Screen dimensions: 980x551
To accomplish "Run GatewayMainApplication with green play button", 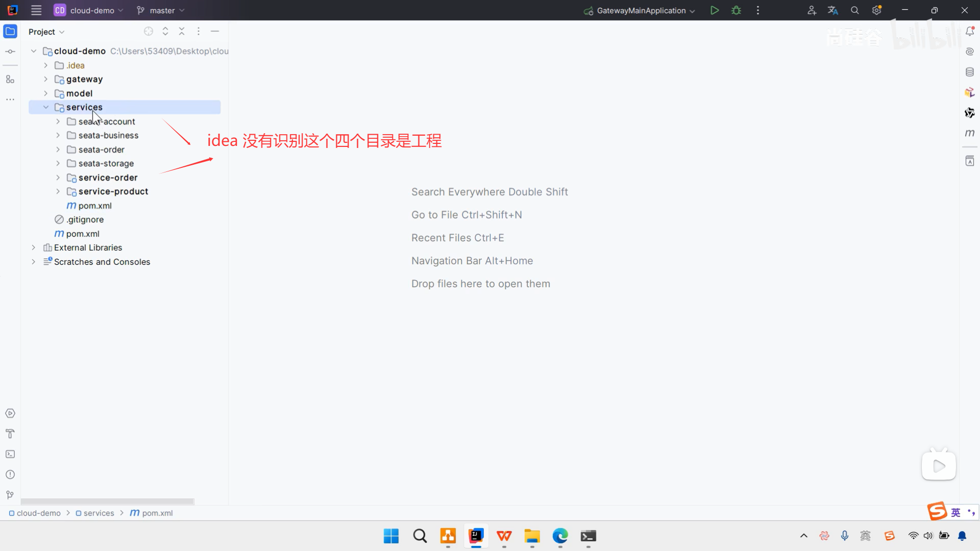I will coord(715,10).
